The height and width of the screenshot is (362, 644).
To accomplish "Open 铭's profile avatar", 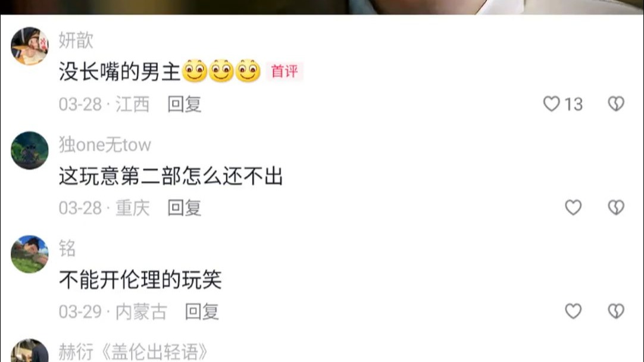I will tap(30, 254).
